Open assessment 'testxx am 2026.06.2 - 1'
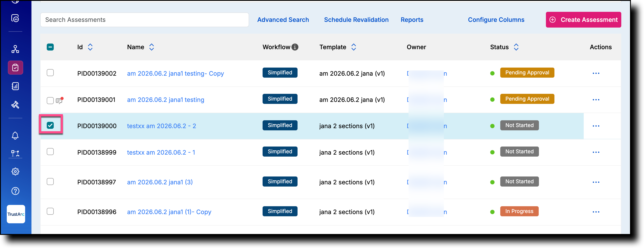Screen dimensions: 644x248 [161, 152]
